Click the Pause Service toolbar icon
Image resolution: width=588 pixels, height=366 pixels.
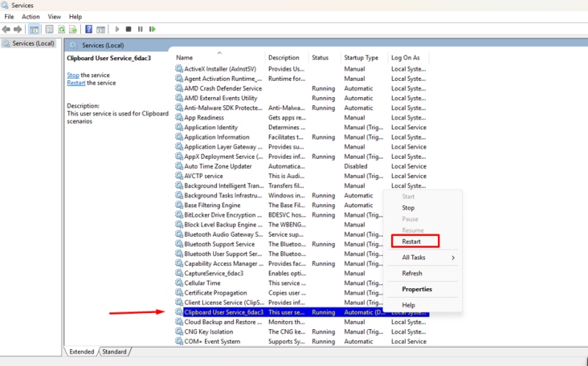point(140,29)
